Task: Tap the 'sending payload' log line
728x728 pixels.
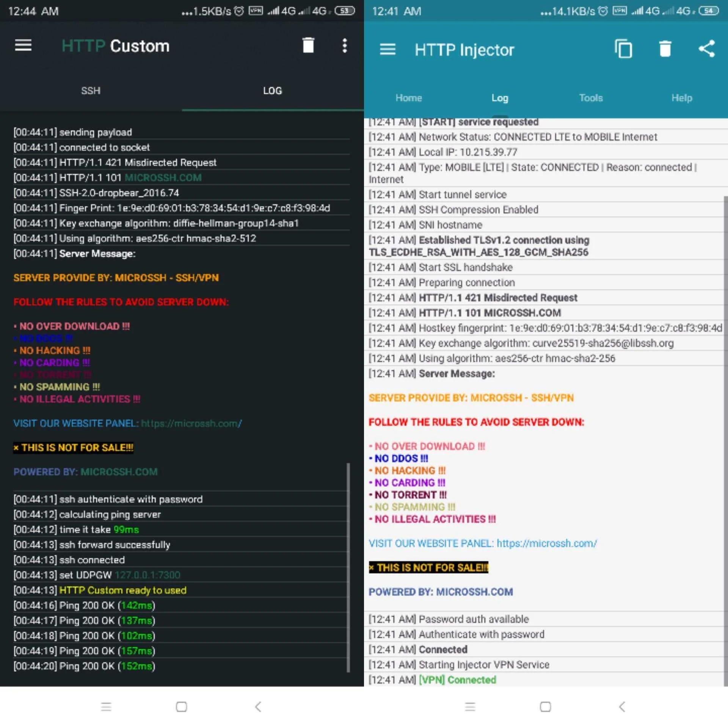Action: tap(73, 132)
